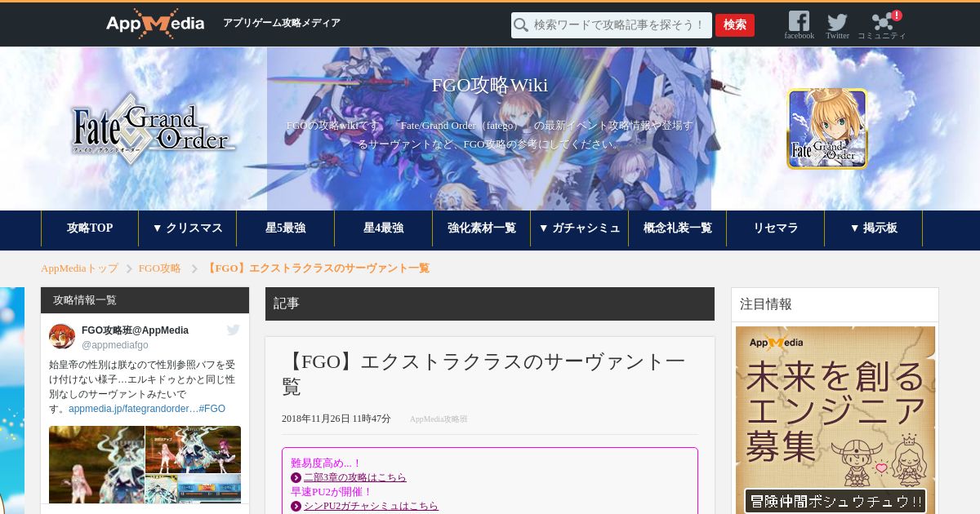The height and width of the screenshot is (514, 980).
Task: Click the article title エクストラクラスのサーヴァント一覧
Action: (x=483, y=374)
